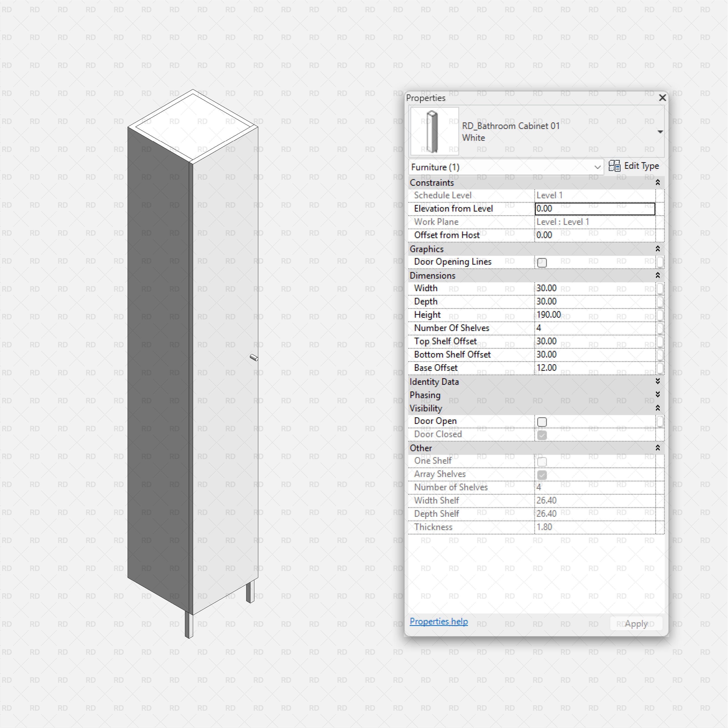Click the associate parameter icon beside Door Opening Lines
The width and height of the screenshot is (728, 728).
[x=660, y=262]
